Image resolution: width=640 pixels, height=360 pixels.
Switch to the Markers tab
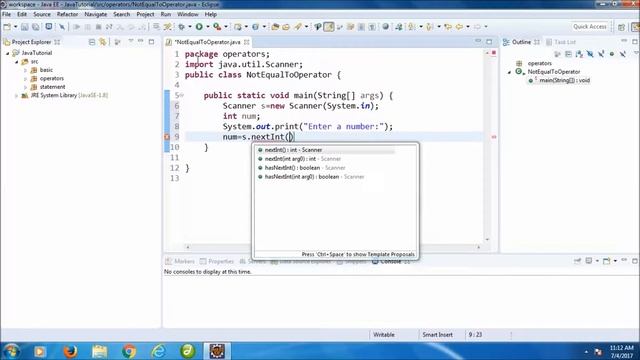pyautogui.click(x=180, y=261)
